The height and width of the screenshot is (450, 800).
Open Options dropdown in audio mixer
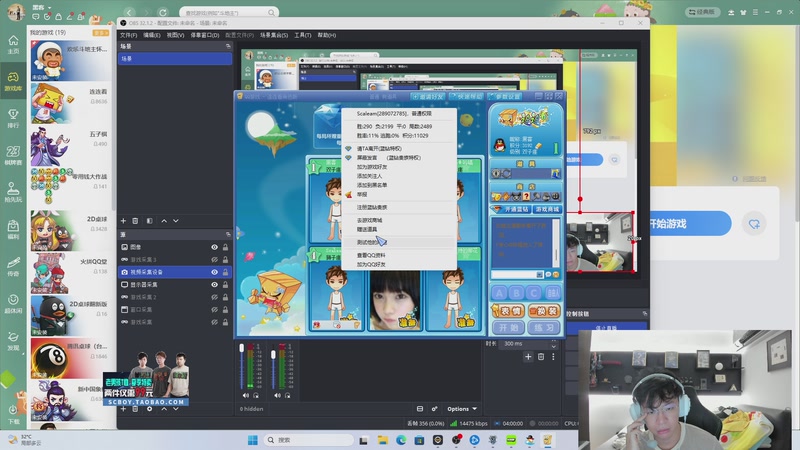click(x=462, y=409)
